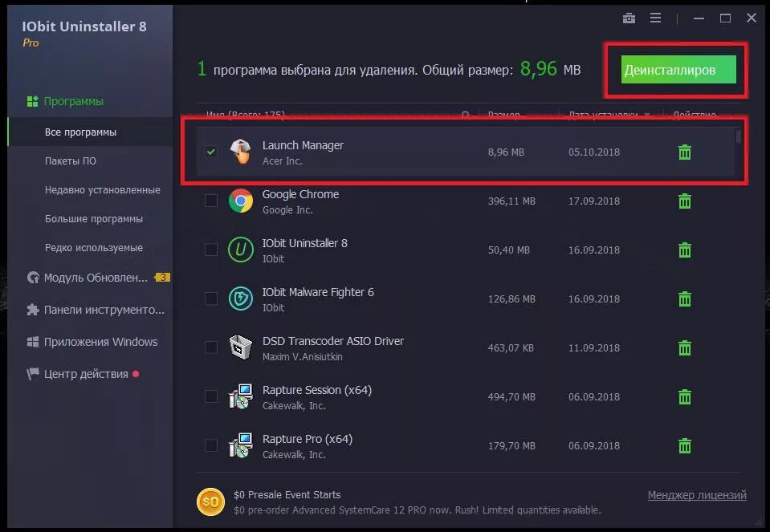The image size is (770, 532).
Task: Click the Rapture Session installer icon
Action: (x=241, y=396)
